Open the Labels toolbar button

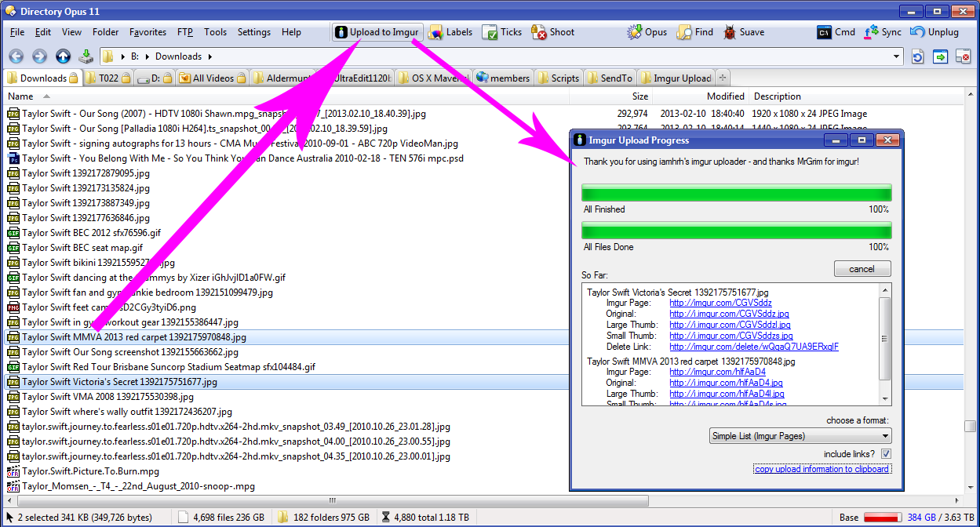tap(450, 32)
